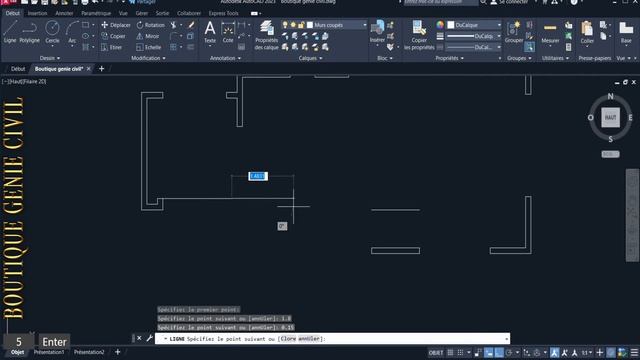Click the search magnifier icon in title bar
The width and height of the screenshot is (640, 360).
click(483, 2)
